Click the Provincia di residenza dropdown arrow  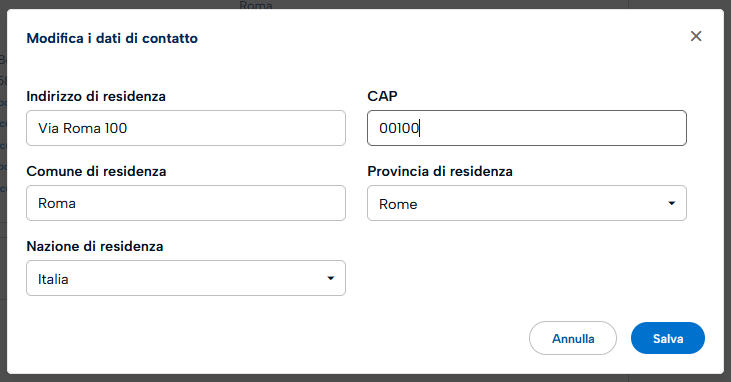[671, 203]
